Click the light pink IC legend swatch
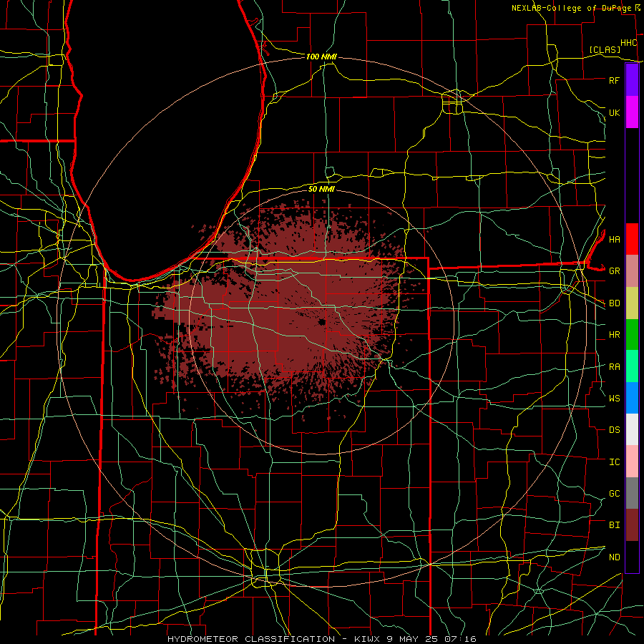 [632, 462]
